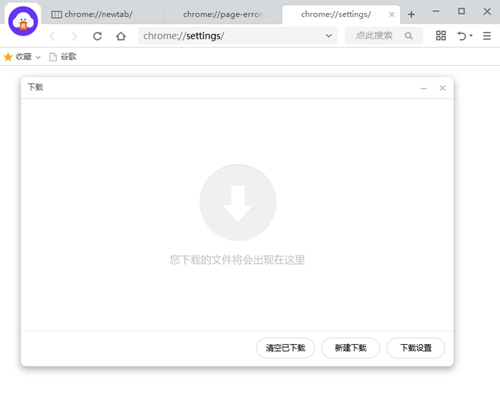Go forward using the forward arrow
Image resolution: width=500 pixels, height=395 pixels.
tap(74, 36)
